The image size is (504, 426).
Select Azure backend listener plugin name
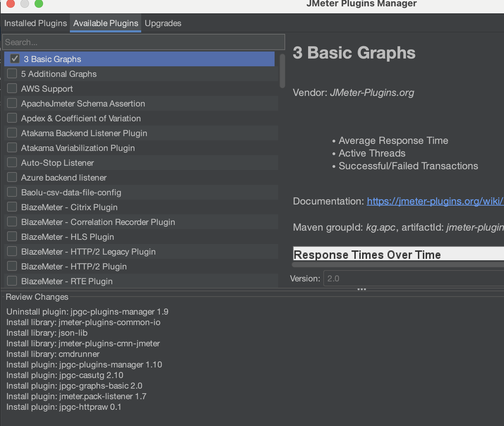coord(64,178)
